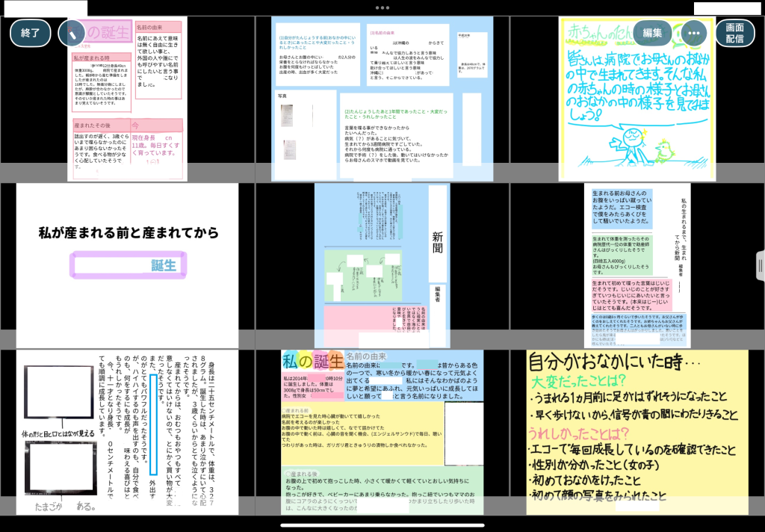Pull out the right edge side panel handle
Viewport: 765px width, 532px height.
coord(760,265)
